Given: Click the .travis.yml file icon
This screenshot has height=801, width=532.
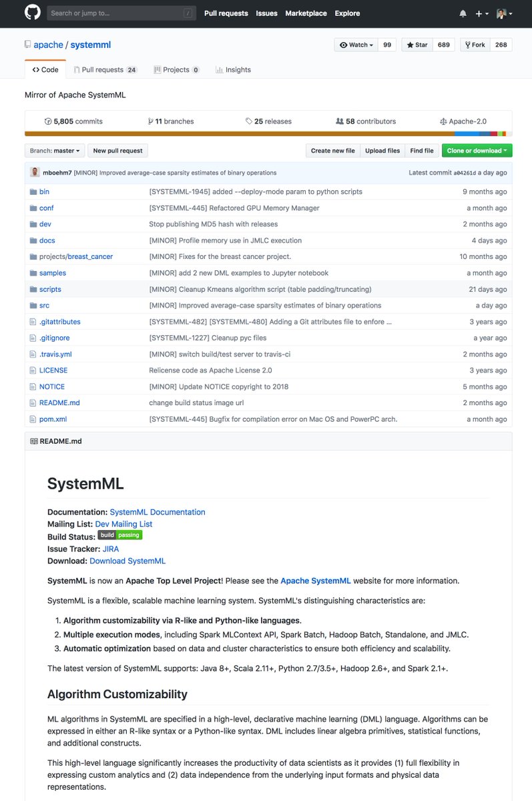Looking at the screenshot, I should click(x=33, y=354).
